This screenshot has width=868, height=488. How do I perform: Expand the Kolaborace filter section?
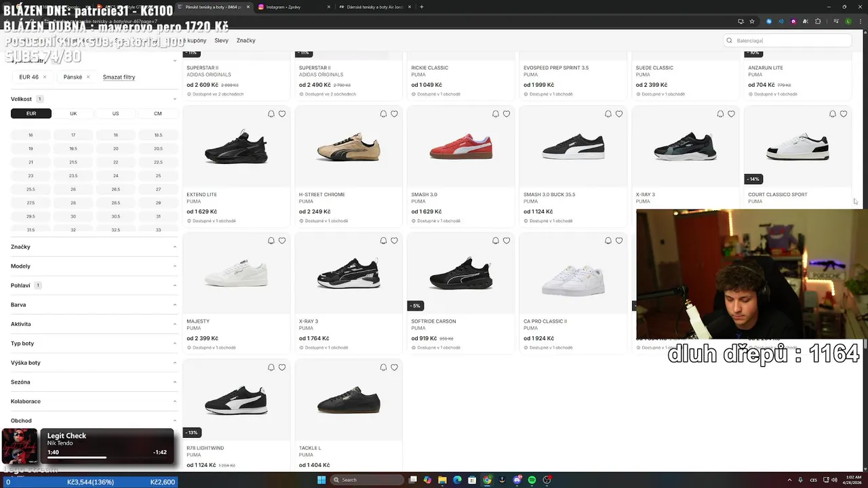pos(94,401)
